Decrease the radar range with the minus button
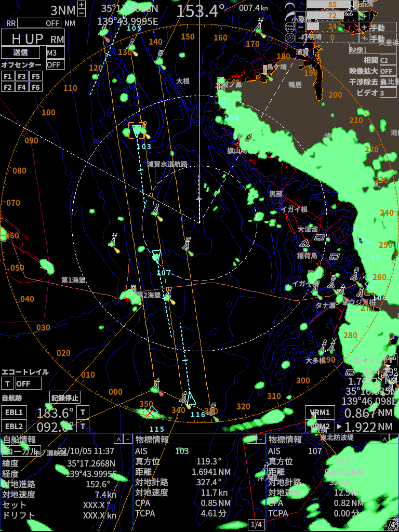This screenshot has height=532, width=399. 82,14
